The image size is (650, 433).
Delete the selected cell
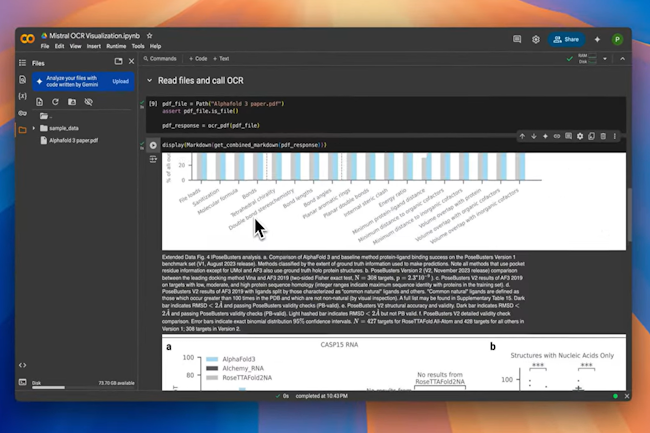(603, 136)
